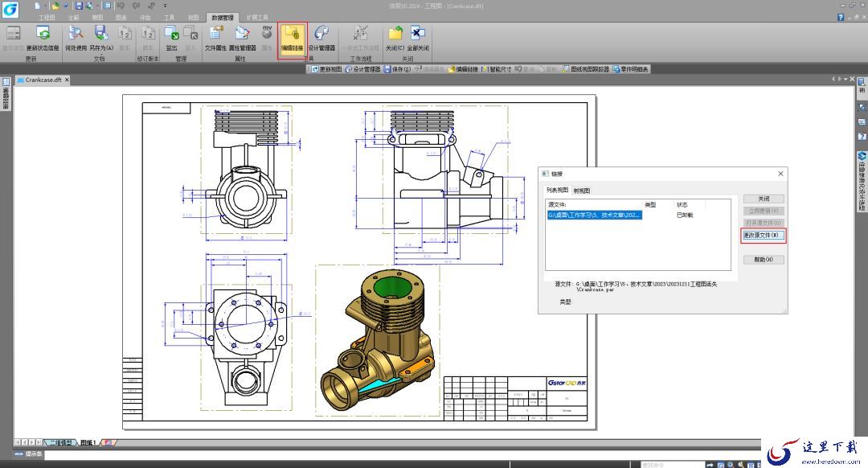The width and height of the screenshot is (868, 468).
Task: Click the 3D colored crankcase view
Action: coord(378,341)
